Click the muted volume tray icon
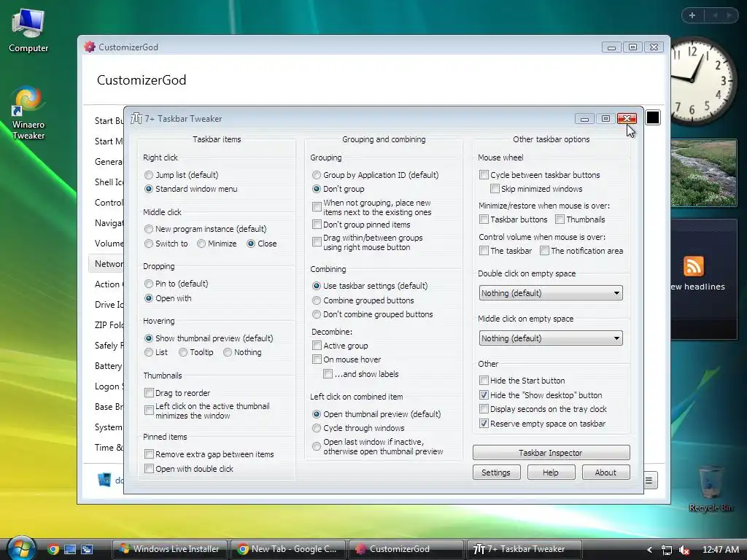The width and height of the screenshot is (747, 560). 684,550
